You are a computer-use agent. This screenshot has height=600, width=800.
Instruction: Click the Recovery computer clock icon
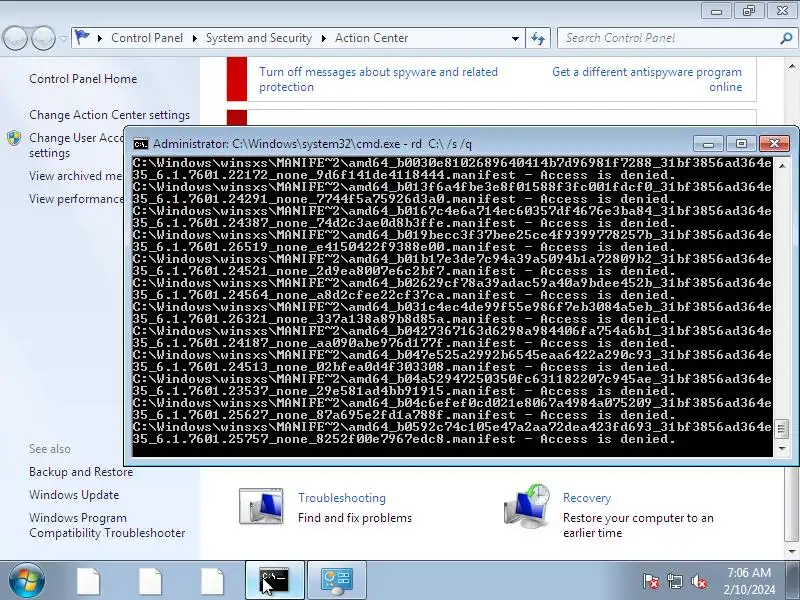click(527, 507)
